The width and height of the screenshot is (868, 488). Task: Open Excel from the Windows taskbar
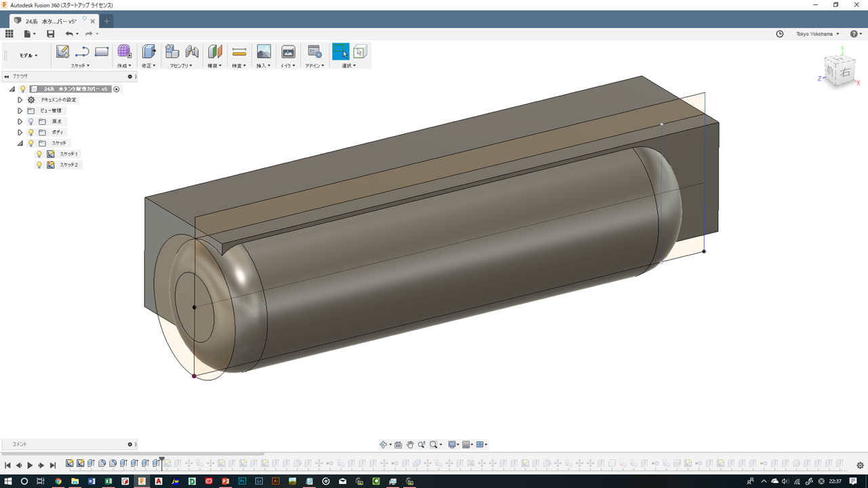108,481
